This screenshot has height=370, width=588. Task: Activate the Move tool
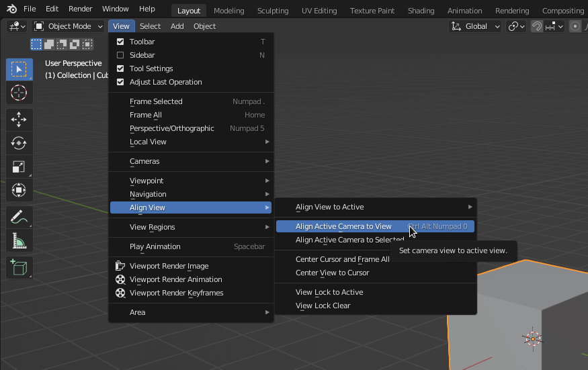pyautogui.click(x=19, y=120)
